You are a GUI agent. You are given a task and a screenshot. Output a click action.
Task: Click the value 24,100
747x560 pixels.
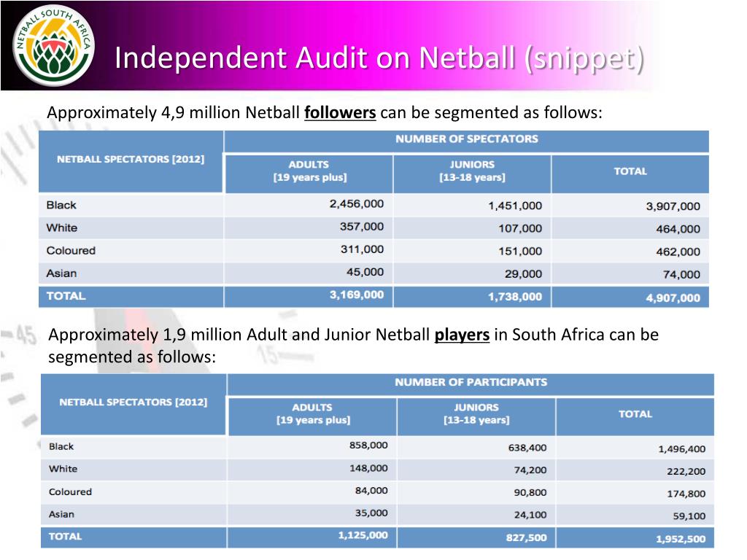tap(530, 515)
